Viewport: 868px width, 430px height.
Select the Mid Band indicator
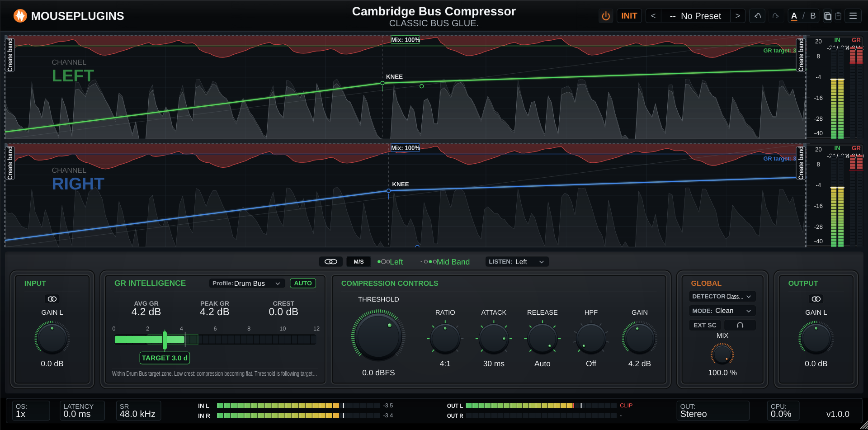point(445,262)
